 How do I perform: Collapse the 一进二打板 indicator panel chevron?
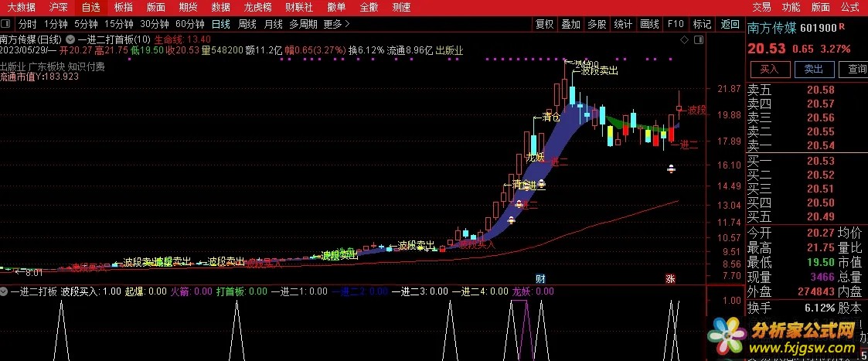pos(5,291)
